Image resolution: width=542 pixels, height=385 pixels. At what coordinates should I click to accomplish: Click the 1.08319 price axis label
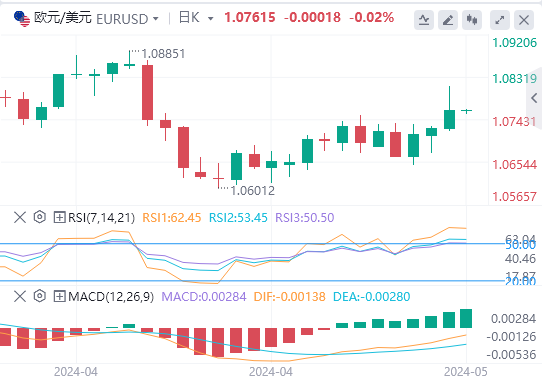point(514,79)
